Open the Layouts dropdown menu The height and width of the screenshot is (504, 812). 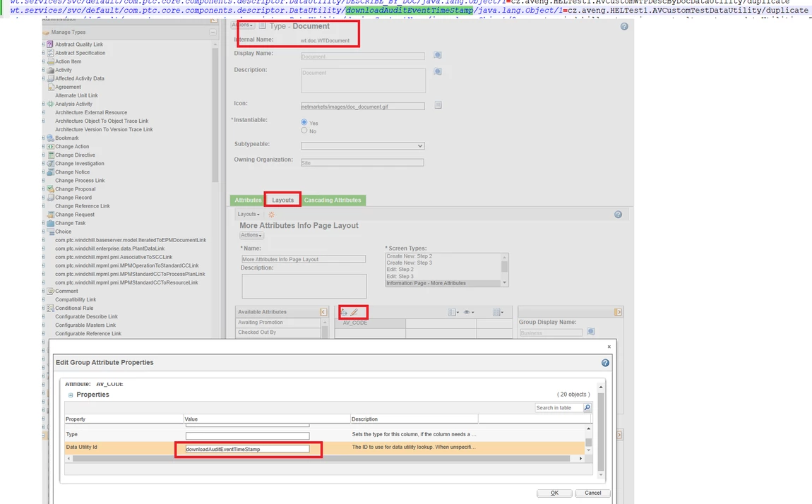[249, 214]
